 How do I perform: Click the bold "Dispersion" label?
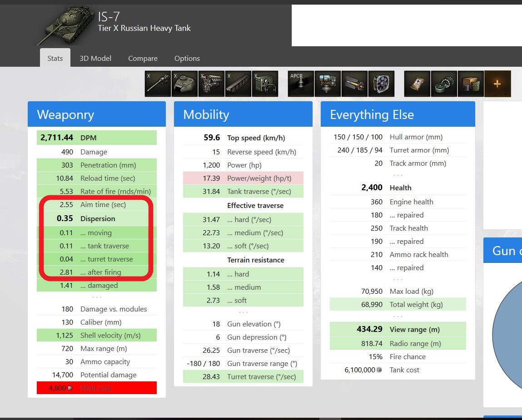[x=98, y=219]
